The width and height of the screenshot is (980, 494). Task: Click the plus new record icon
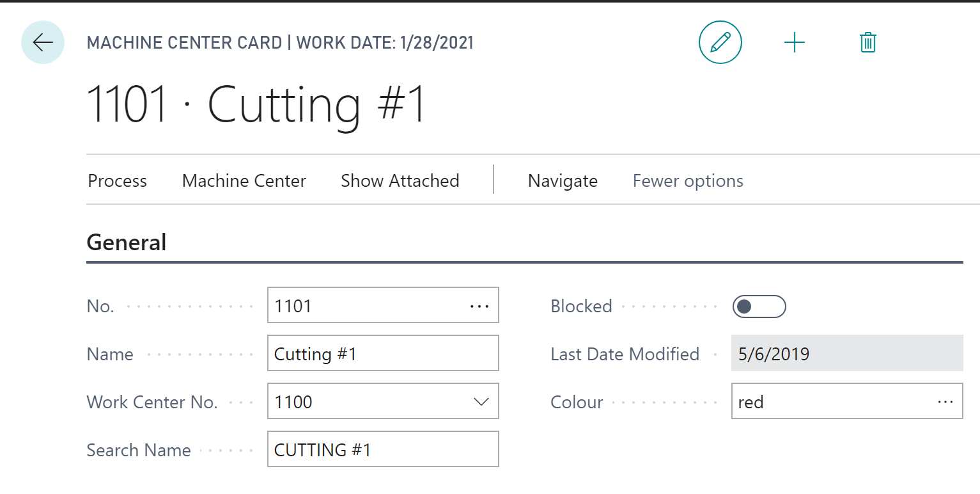tap(794, 43)
